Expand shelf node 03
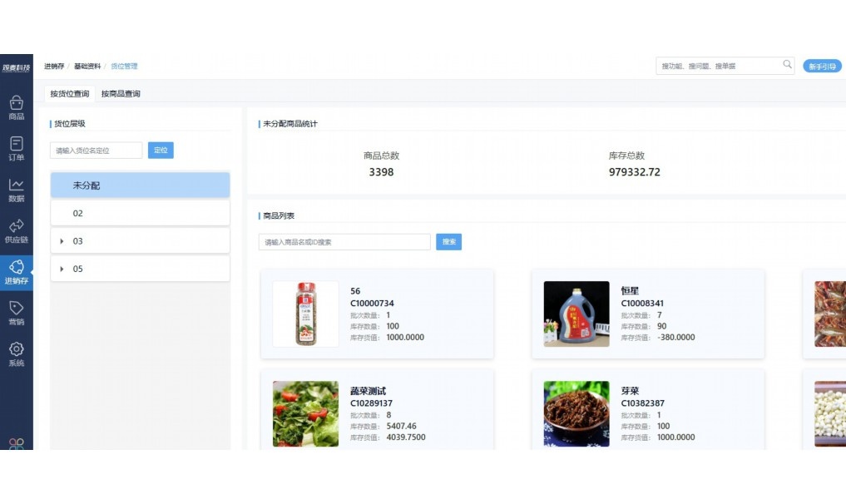Viewport: 846px width, 504px height. click(x=63, y=240)
